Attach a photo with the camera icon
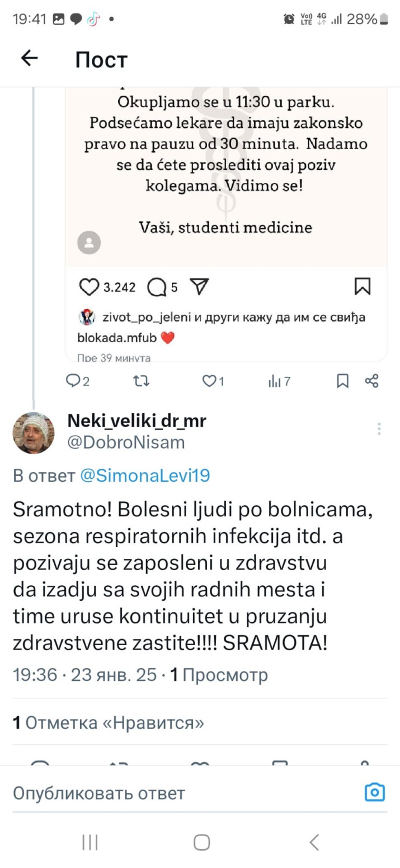The height and width of the screenshot is (868, 400). 374,792
